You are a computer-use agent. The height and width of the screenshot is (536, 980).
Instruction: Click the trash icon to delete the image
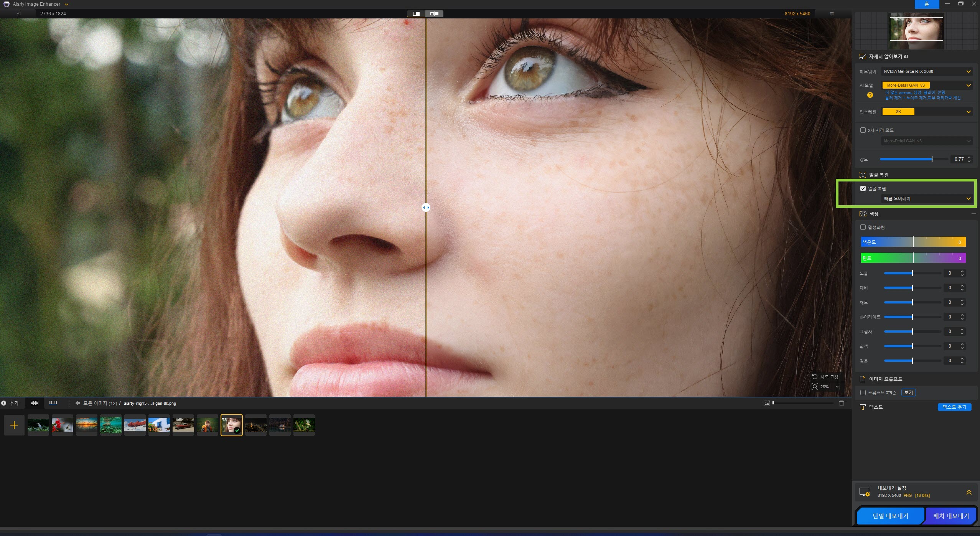(x=842, y=403)
